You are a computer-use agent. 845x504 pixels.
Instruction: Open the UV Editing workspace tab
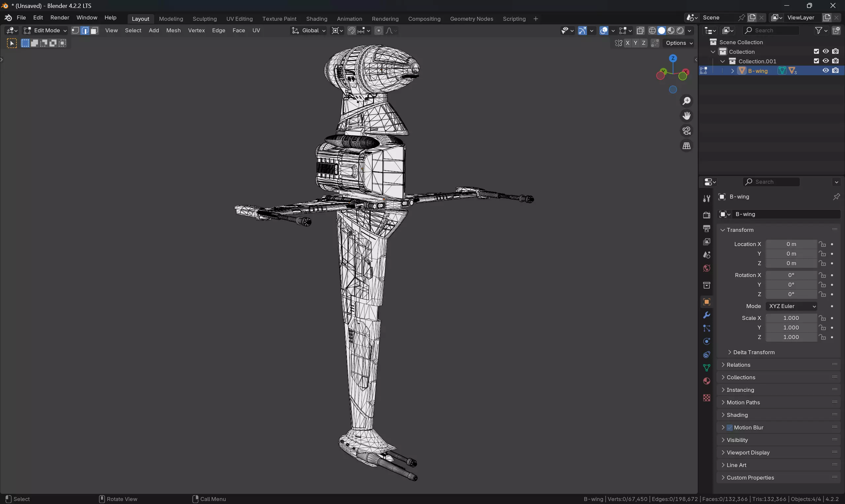pyautogui.click(x=239, y=19)
